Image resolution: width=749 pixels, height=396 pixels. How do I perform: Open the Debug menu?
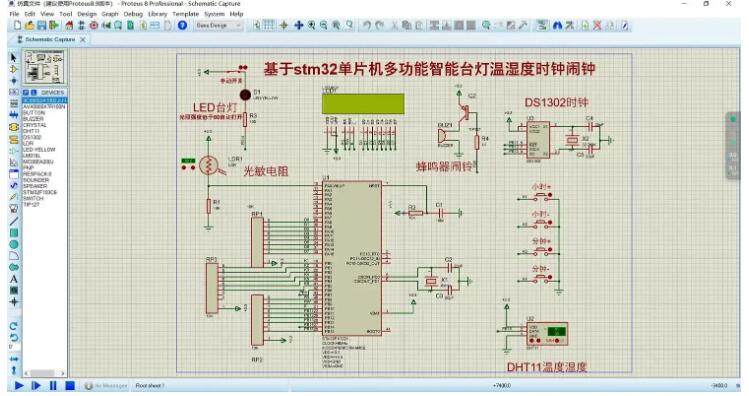point(133,14)
